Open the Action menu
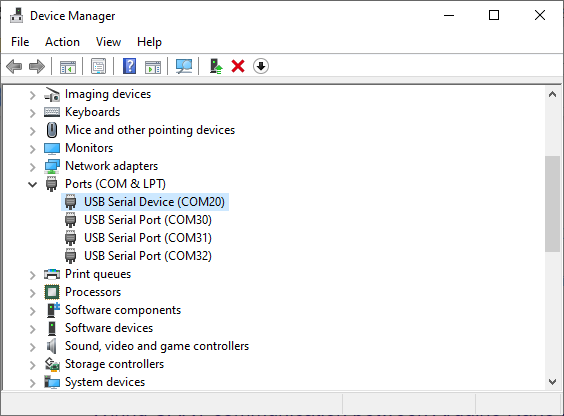The width and height of the screenshot is (564, 416). coord(62,42)
